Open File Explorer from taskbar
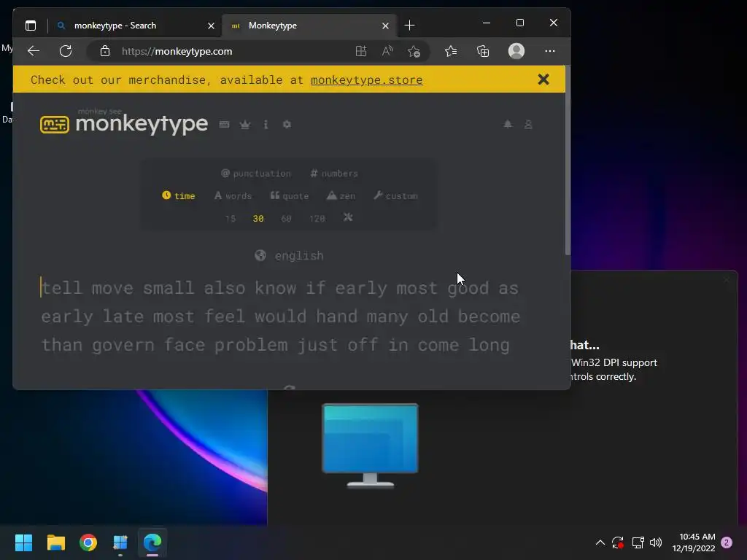Viewport: 747px width, 560px height. click(55, 542)
